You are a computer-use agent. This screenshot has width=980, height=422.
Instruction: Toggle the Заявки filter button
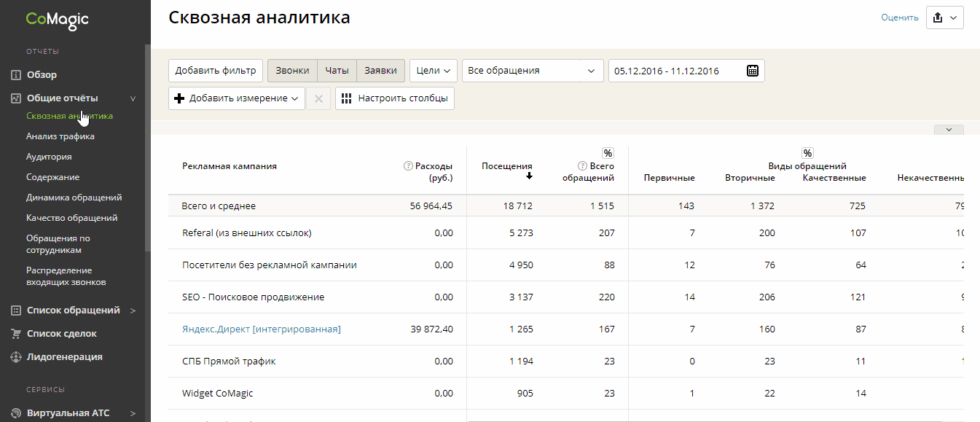(380, 71)
